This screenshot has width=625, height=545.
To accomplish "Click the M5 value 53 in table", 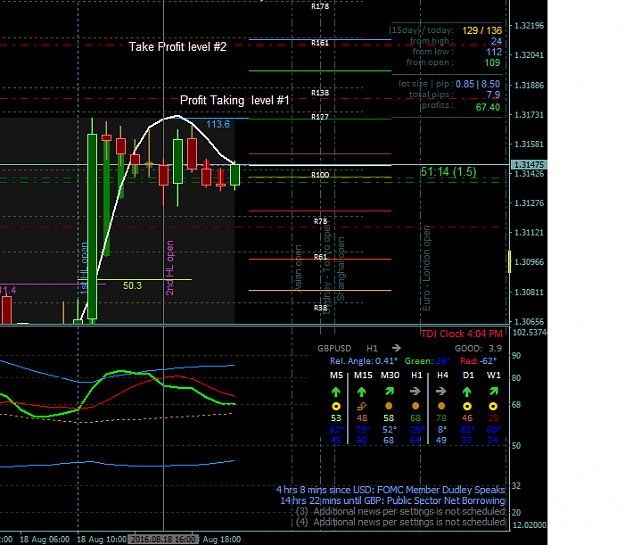I will pos(336,418).
